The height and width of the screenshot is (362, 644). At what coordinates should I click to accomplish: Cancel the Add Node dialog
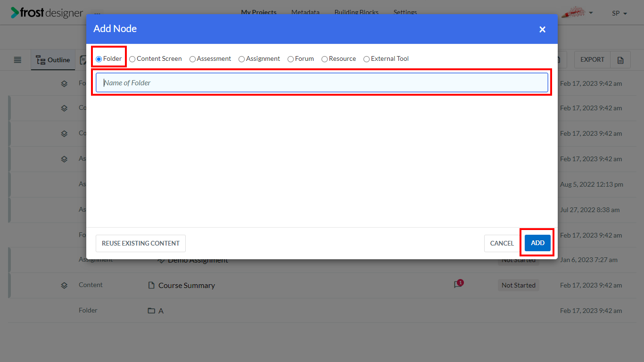pyautogui.click(x=502, y=243)
